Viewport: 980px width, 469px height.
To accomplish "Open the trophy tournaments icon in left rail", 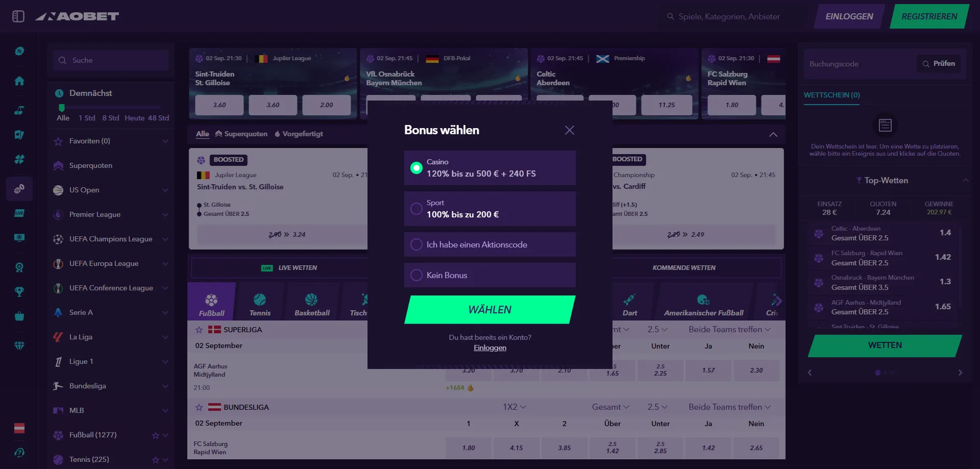I will pyautogui.click(x=19, y=292).
